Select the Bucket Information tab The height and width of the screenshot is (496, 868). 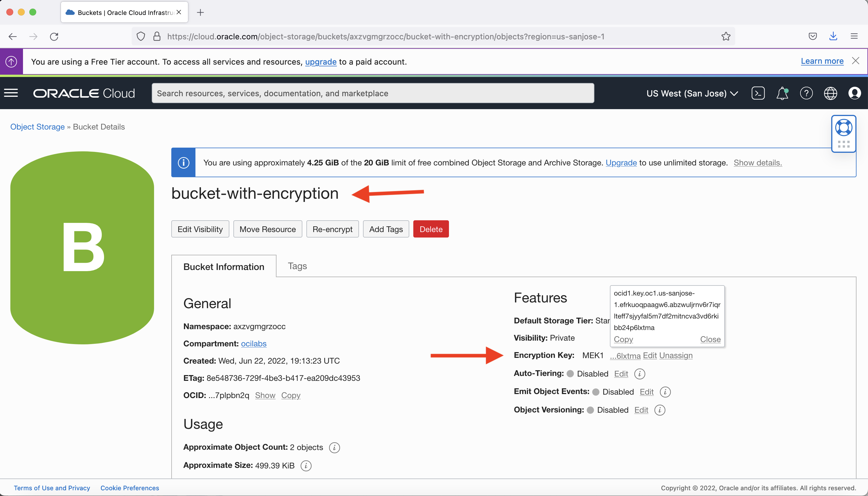[x=224, y=267]
